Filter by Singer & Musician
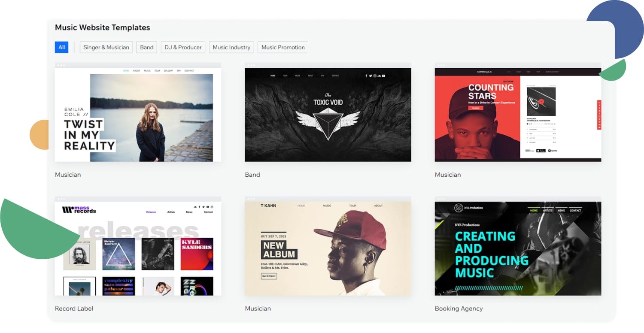644x333 pixels. 106,47
